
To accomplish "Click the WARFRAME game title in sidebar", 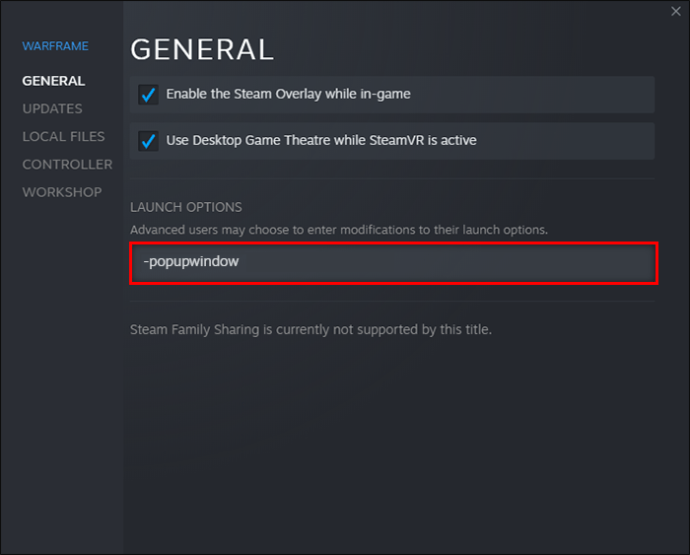I will click(x=55, y=46).
